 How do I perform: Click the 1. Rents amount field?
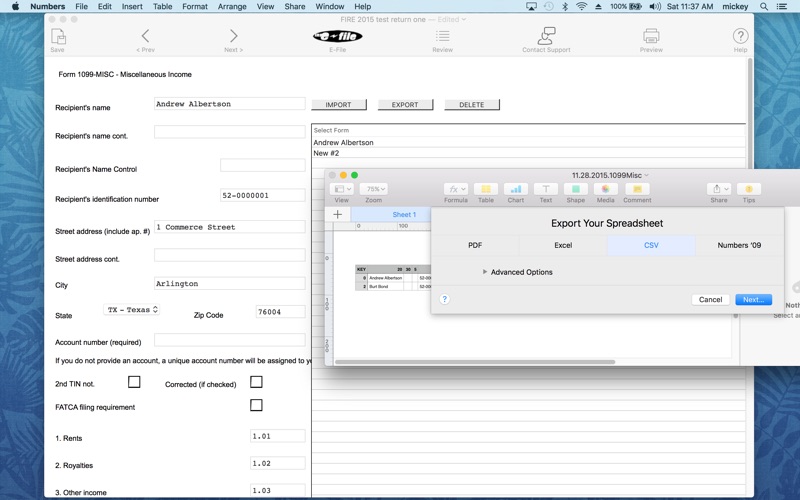pos(278,436)
